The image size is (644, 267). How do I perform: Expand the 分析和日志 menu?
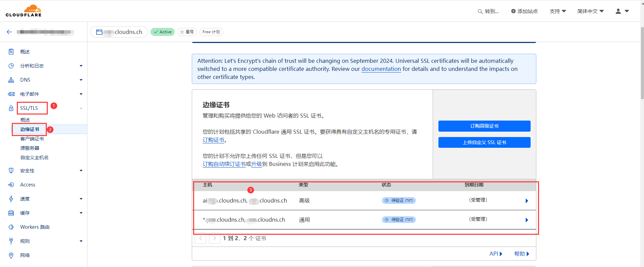click(81, 66)
